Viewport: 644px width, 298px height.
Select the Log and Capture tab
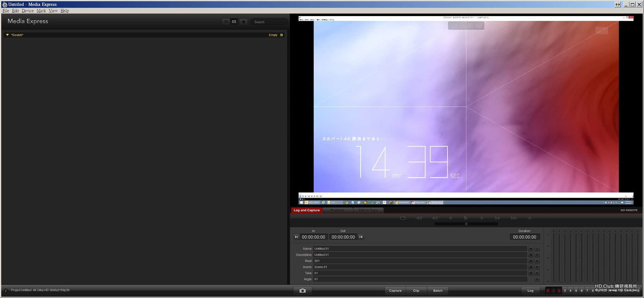pyautogui.click(x=307, y=210)
